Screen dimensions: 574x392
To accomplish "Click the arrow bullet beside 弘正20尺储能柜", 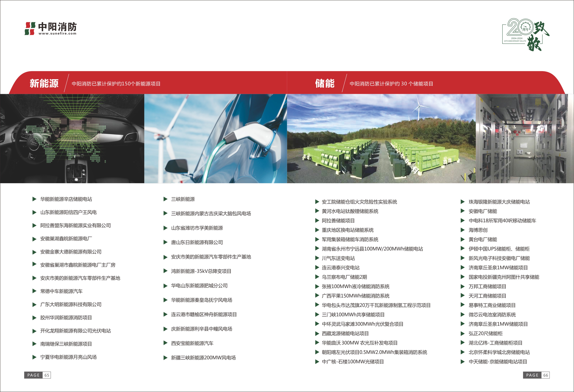I will pos(463,334).
